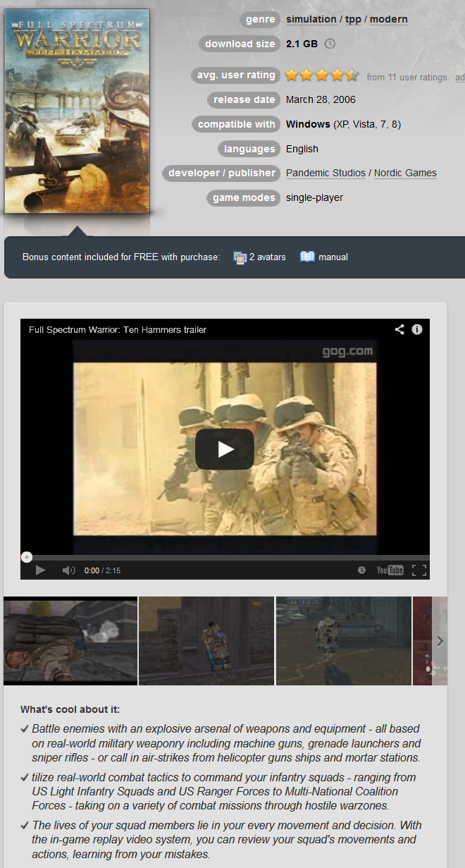Click the video title Full Spectrum Warrior: Ten Hammers trailer
The width and height of the screenshot is (465, 868).
point(118,329)
